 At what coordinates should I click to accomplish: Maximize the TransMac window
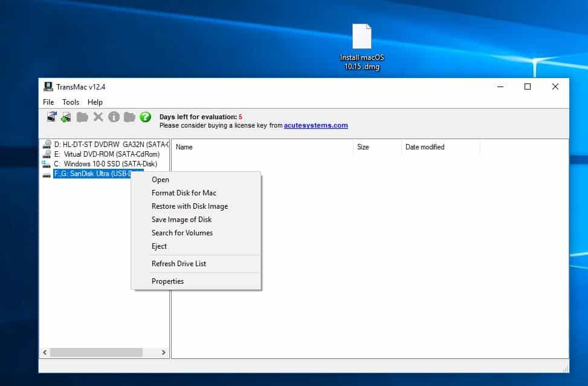[528, 87]
